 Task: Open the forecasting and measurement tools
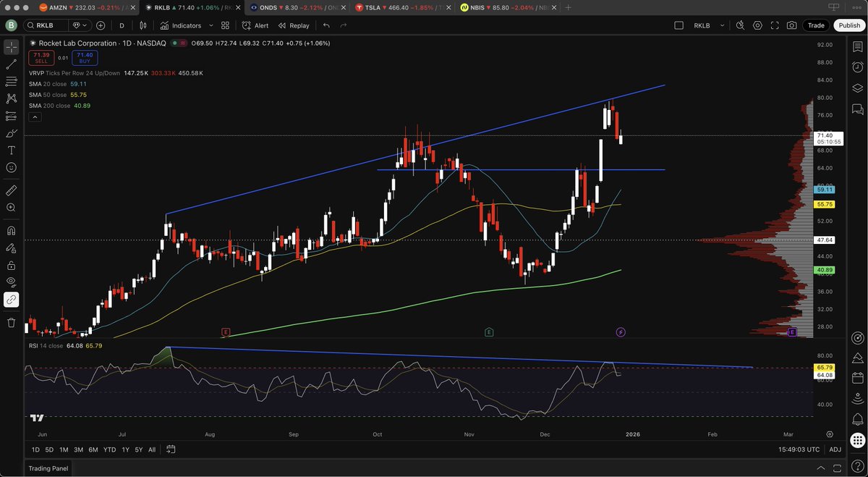(x=11, y=116)
